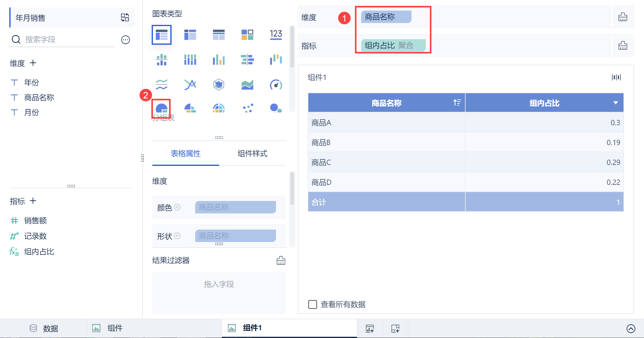Clear the result filter with broom icon
The height and width of the screenshot is (338, 644).
pos(281,260)
